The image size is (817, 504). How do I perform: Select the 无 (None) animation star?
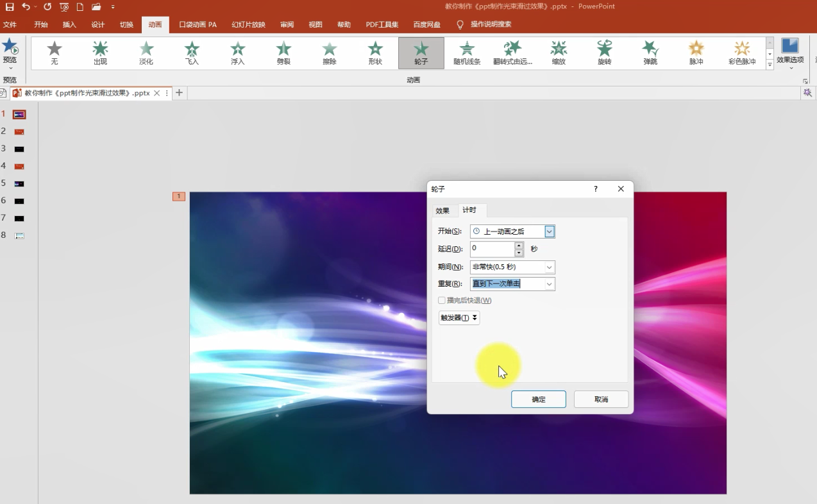coord(55,52)
